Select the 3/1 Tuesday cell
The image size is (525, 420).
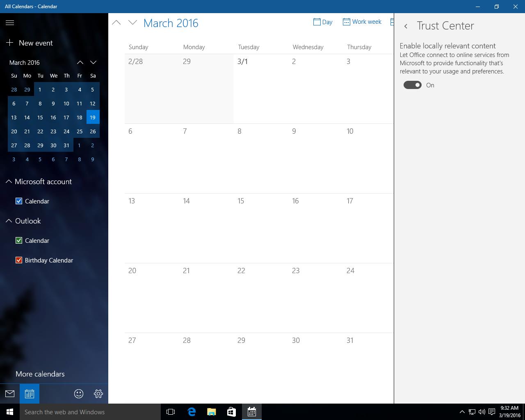point(261,89)
